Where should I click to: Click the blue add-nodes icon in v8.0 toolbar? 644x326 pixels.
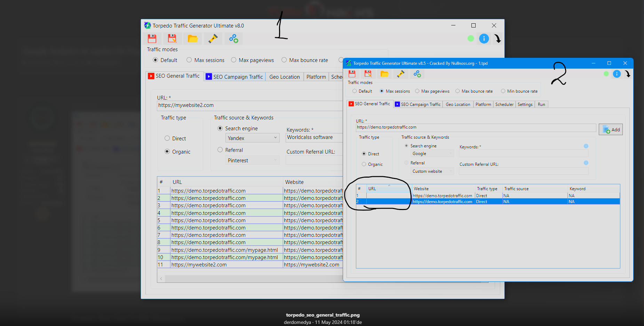click(233, 39)
